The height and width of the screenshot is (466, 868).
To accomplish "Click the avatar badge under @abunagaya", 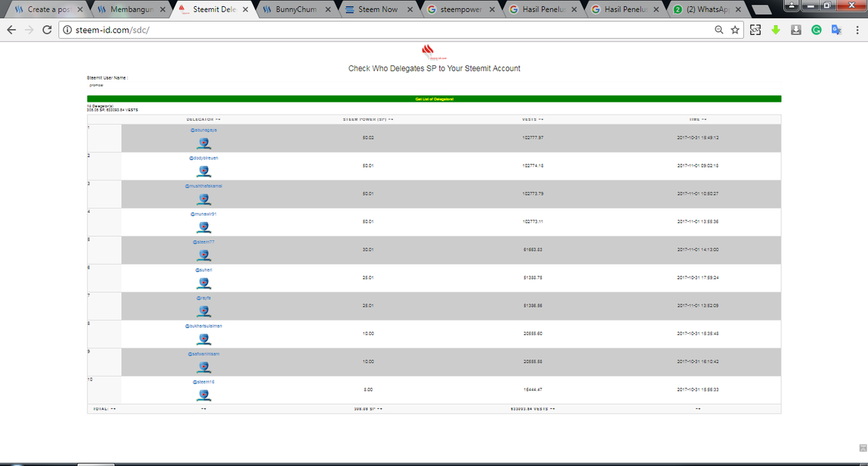I will pos(203,143).
